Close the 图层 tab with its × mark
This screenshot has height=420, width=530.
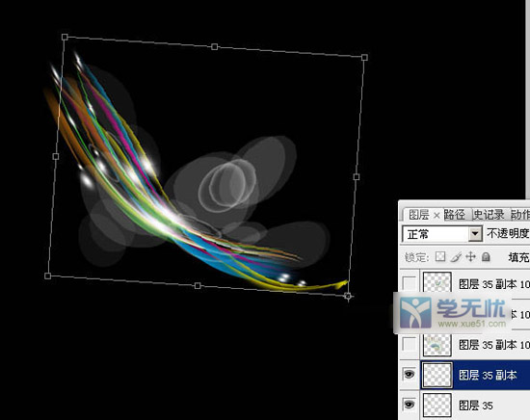tap(437, 215)
